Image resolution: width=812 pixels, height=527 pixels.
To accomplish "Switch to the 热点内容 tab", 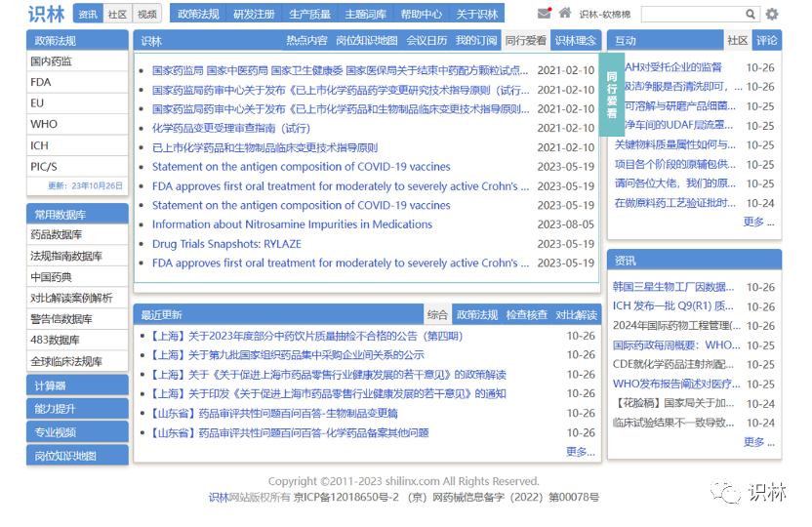I will coord(306,40).
